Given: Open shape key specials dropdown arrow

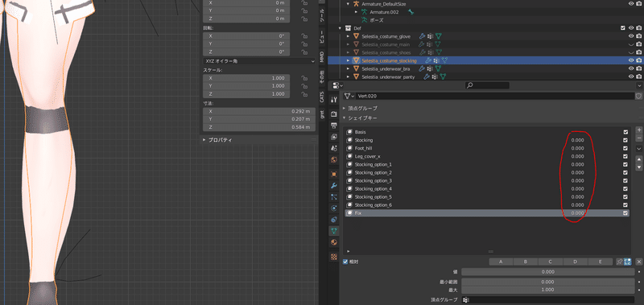Looking at the screenshot, I should (x=638, y=148).
